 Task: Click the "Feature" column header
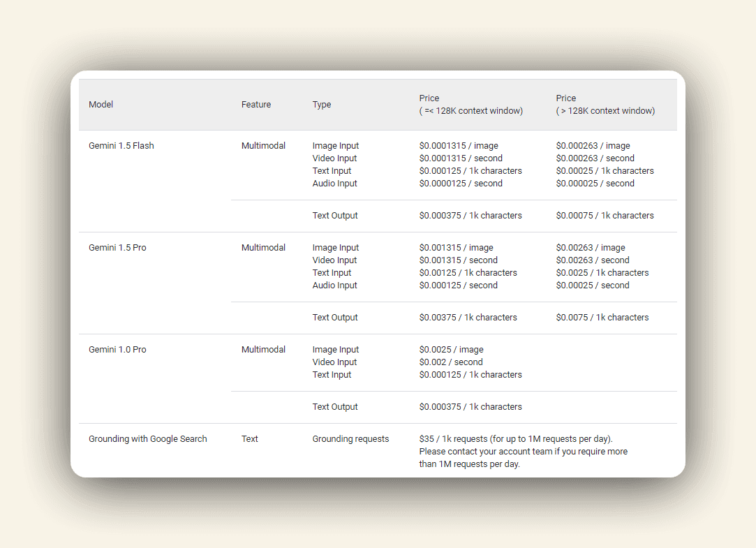pos(256,105)
